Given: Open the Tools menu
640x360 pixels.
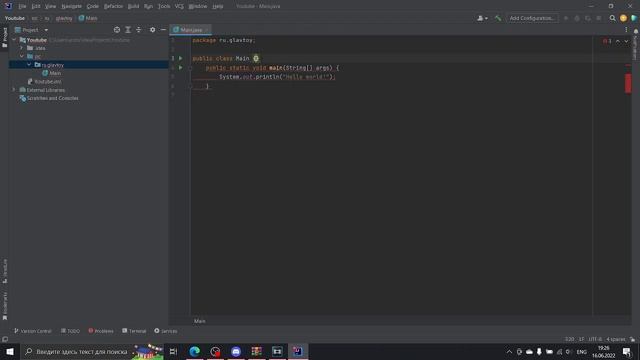Looking at the screenshot, I should [x=164, y=6].
